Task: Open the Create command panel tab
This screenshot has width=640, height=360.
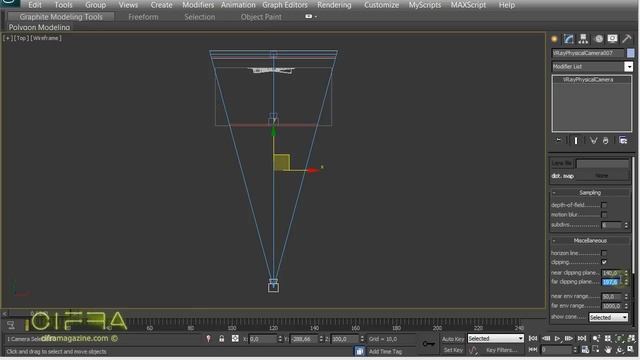Action: coord(554,39)
